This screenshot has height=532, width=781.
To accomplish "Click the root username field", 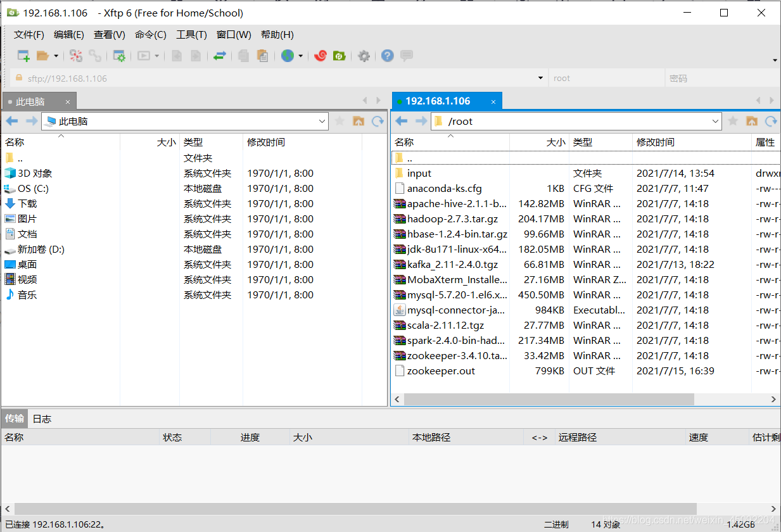I will pos(606,79).
